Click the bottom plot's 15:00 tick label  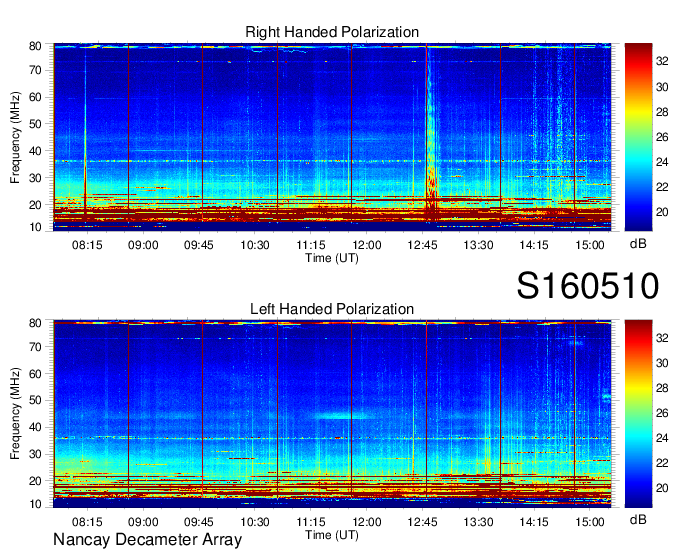click(x=590, y=522)
